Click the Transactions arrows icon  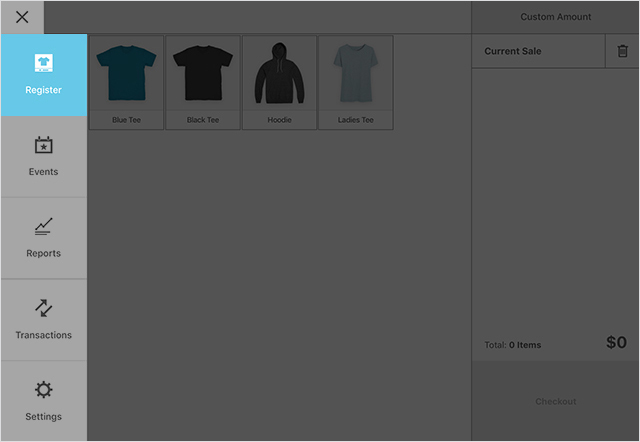pos(43,309)
